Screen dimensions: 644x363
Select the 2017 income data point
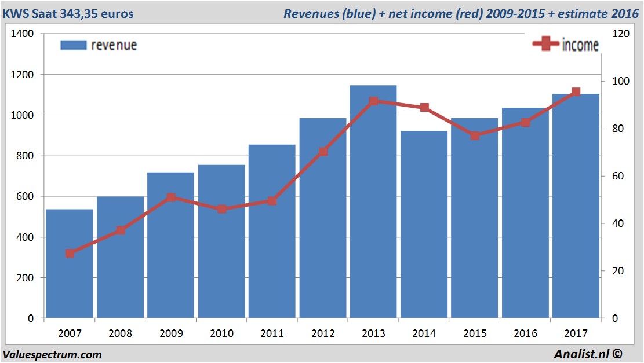576,92
